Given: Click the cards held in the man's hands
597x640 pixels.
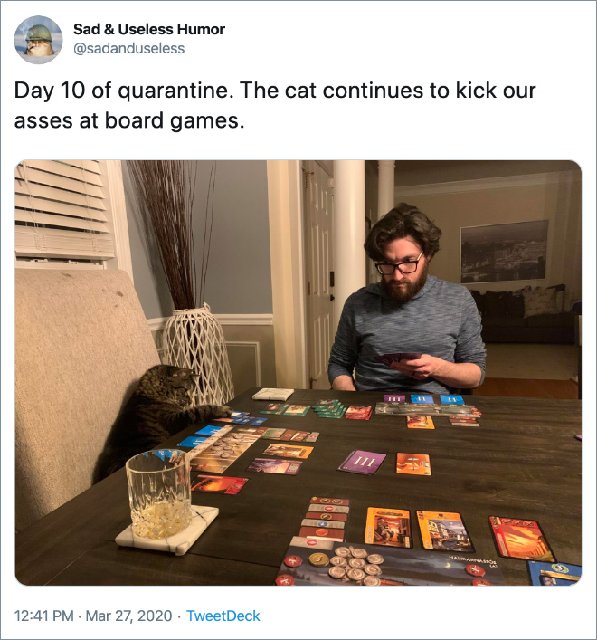Looking at the screenshot, I should 398,358.
